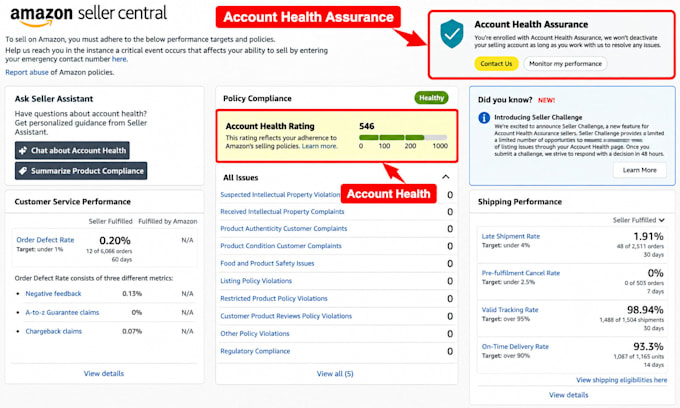Image resolution: width=680 pixels, height=408 pixels.
Task: Open the Negative feedback link
Action: click(53, 294)
